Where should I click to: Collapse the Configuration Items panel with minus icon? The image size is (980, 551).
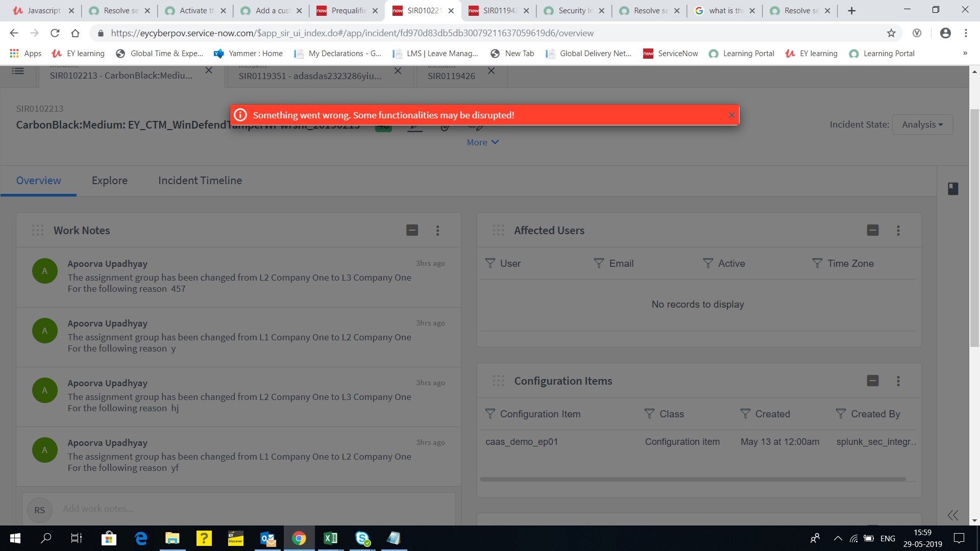coord(873,381)
